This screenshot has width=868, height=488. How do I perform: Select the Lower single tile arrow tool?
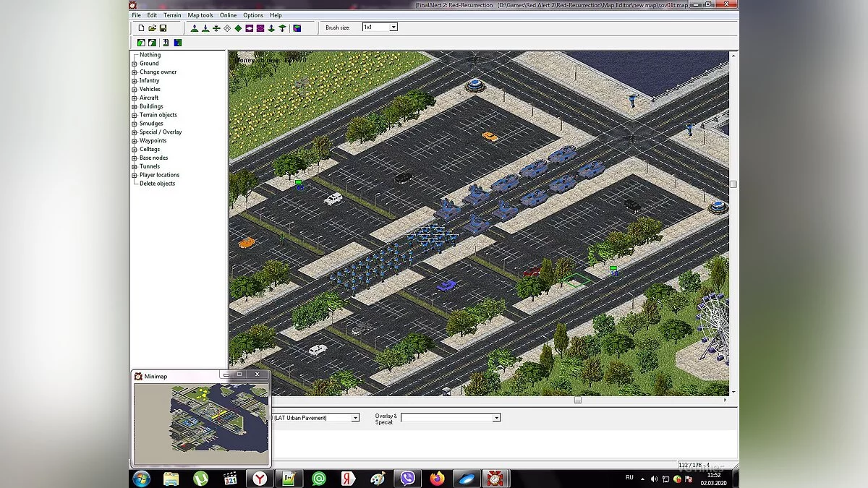[282, 28]
